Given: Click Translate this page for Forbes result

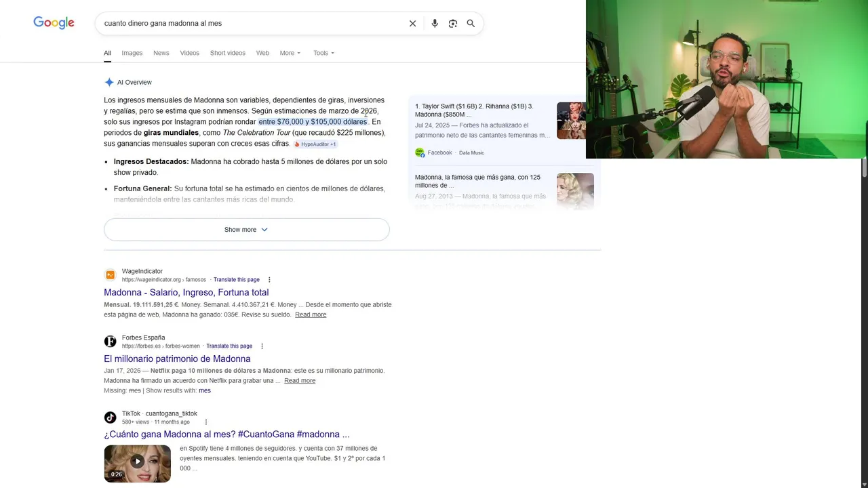Looking at the screenshot, I should click(229, 346).
